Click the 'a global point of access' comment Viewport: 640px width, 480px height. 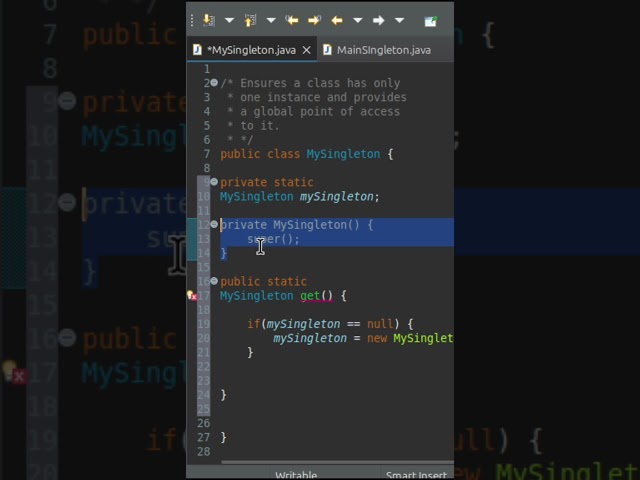point(320,111)
